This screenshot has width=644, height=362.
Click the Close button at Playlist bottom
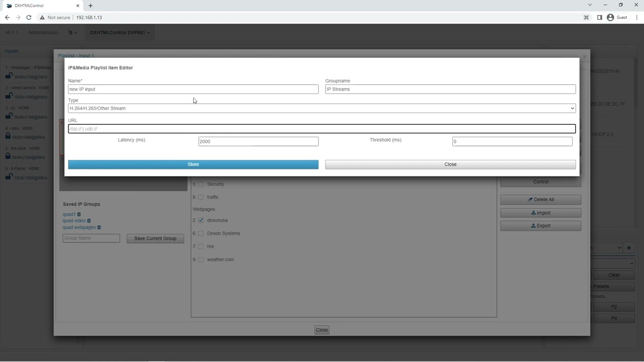pyautogui.click(x=321, y=330)
